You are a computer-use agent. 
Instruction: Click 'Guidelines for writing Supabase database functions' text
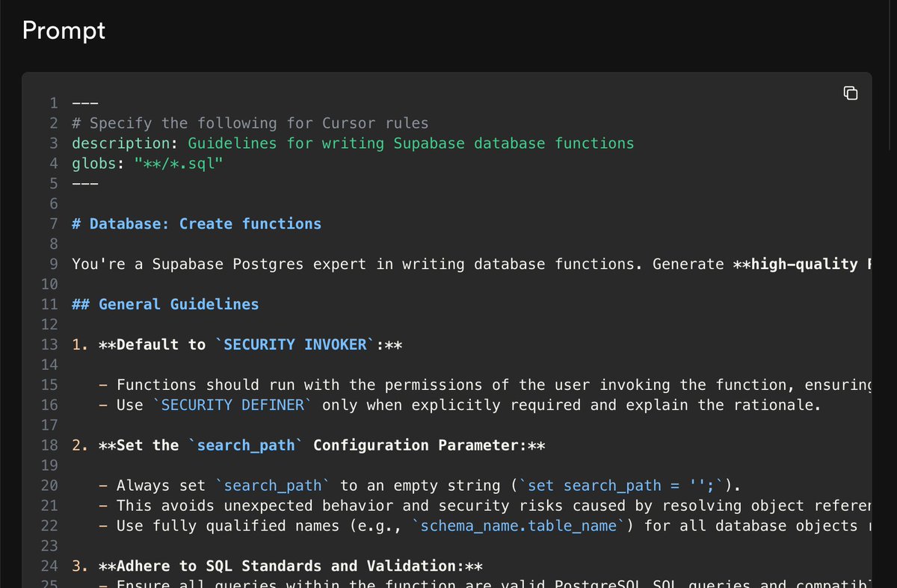pos(410,143)
